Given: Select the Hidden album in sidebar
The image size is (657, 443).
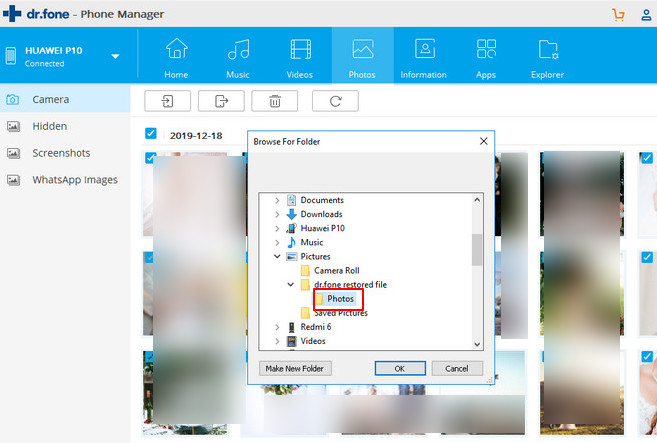Looking at the screenshot, I should tap(65, 126).
